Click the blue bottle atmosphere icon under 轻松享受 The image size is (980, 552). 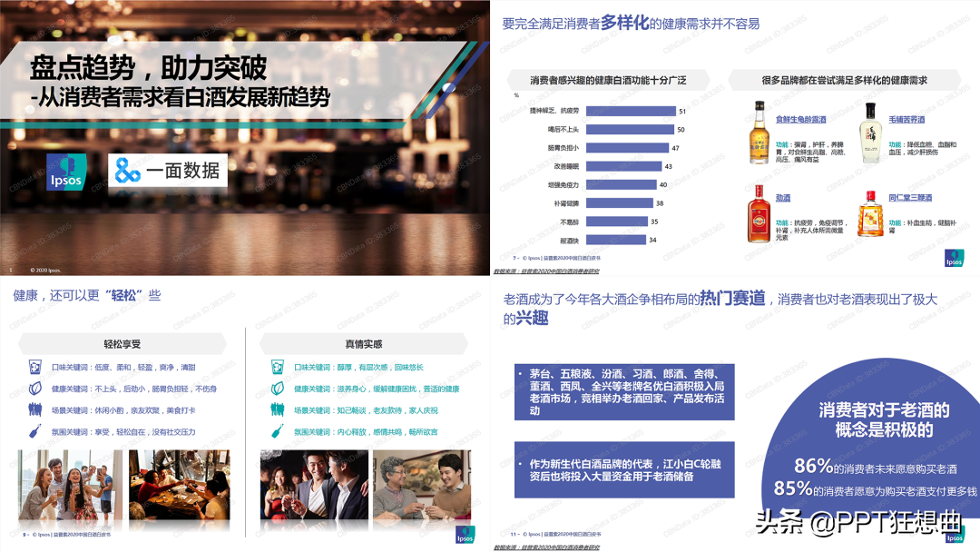pos(35,431)
